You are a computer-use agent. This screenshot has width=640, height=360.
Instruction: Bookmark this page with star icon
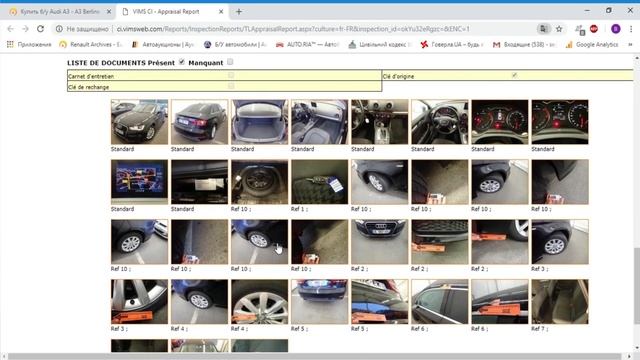click(559, 29)
